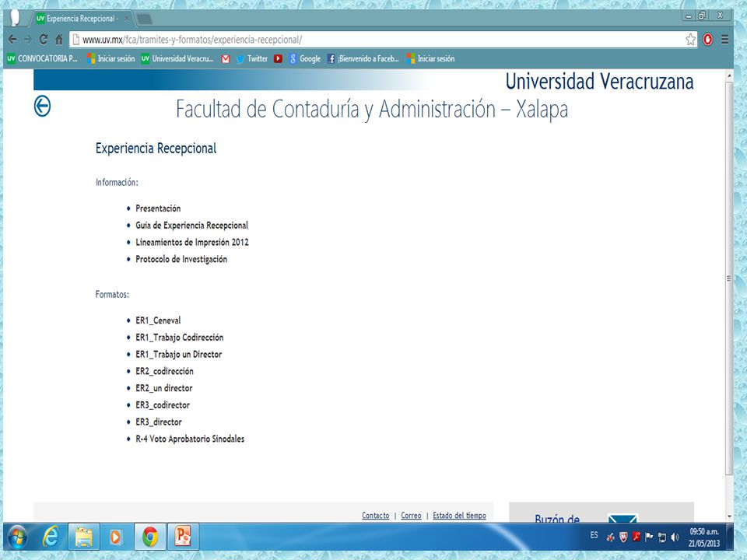Open the Windows Start menu

18,537
